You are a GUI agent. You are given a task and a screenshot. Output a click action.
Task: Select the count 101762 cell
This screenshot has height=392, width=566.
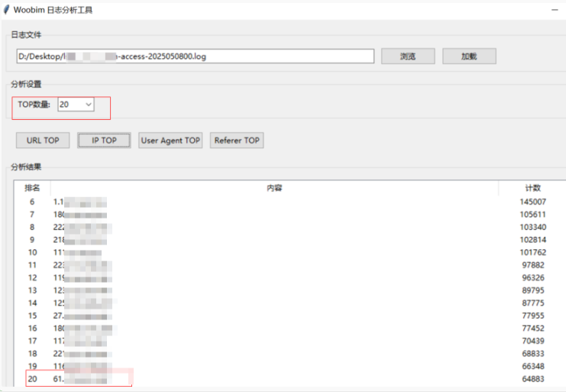533,252
